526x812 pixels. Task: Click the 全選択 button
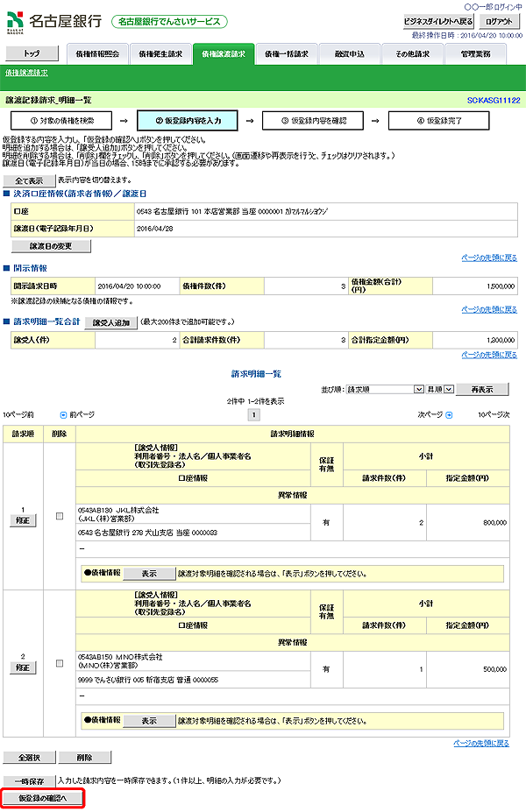29,757
